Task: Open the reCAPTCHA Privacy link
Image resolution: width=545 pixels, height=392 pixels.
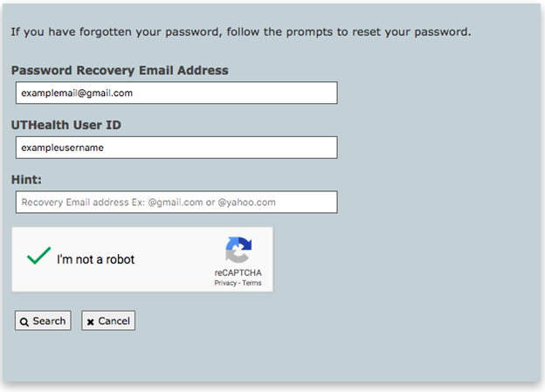Action: tap(225, 283)
